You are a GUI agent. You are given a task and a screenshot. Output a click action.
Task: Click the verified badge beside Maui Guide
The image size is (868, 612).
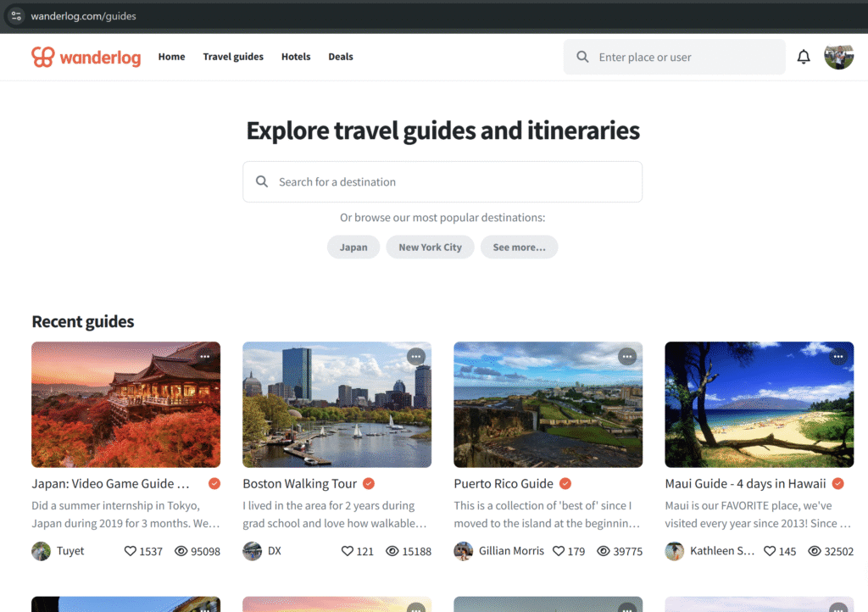(838, 484)
